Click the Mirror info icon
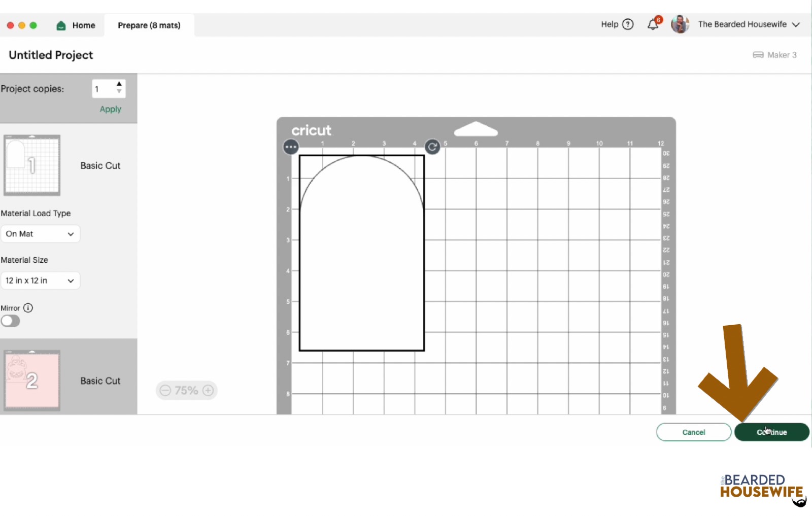The width and height of the screenshot is (812, 516). (28, 308)
